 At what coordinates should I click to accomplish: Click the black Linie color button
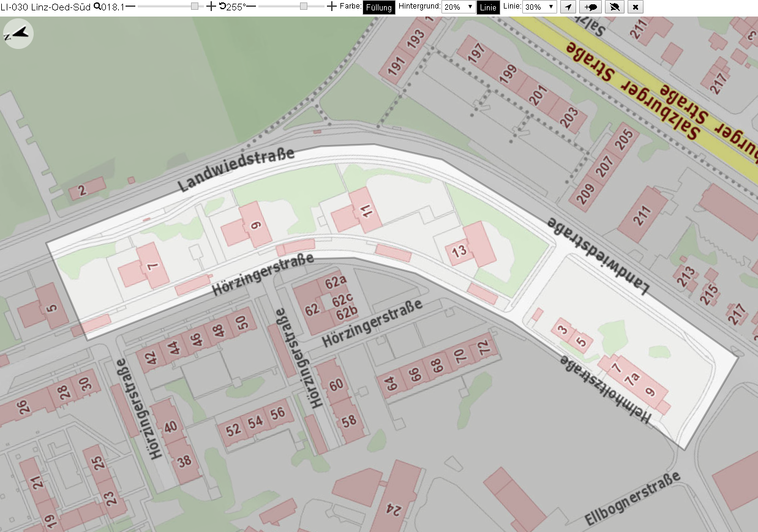pyautogui.click(x=488, y=7)
